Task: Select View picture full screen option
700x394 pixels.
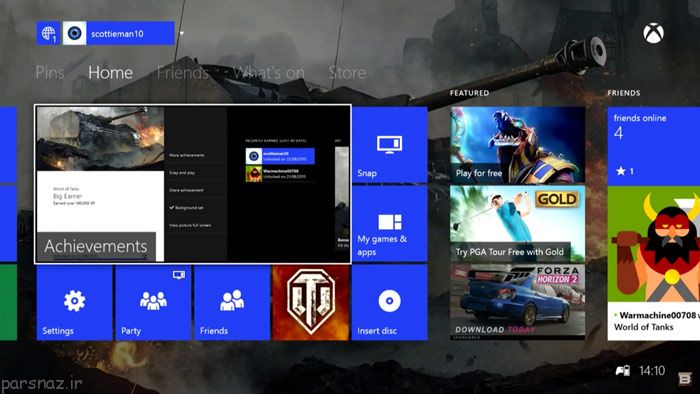Action: coord(190,225)
